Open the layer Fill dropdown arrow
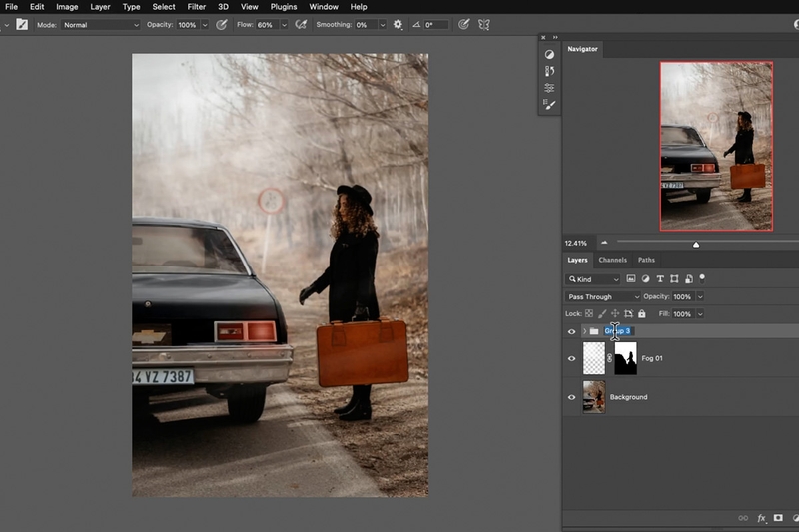The width and height of the screenshot is (799, 532). [700, 314]
